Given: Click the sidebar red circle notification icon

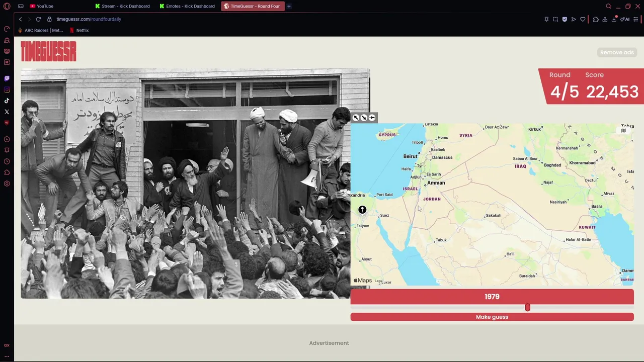Looking at the screenshot, I should click(7, 122).
